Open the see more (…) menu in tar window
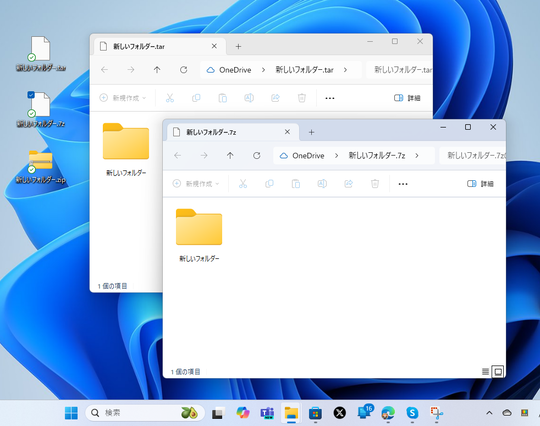540x426 pixels. point(330,98)
